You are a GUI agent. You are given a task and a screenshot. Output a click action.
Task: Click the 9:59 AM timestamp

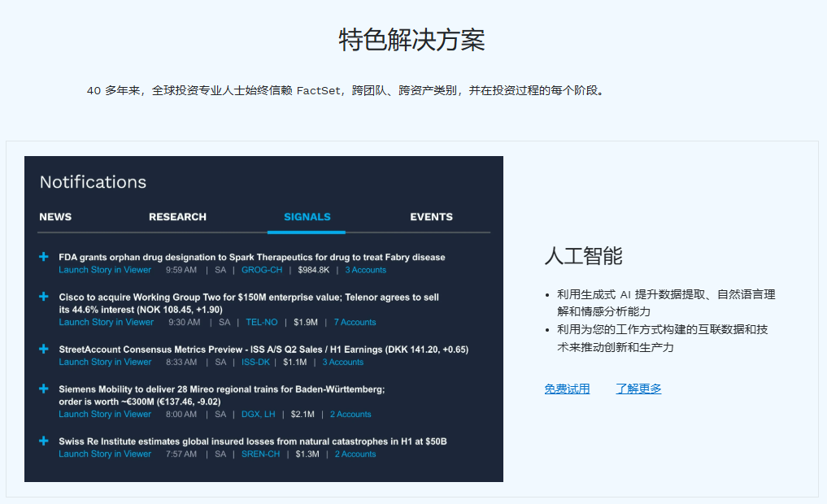(x=181, y=270)
